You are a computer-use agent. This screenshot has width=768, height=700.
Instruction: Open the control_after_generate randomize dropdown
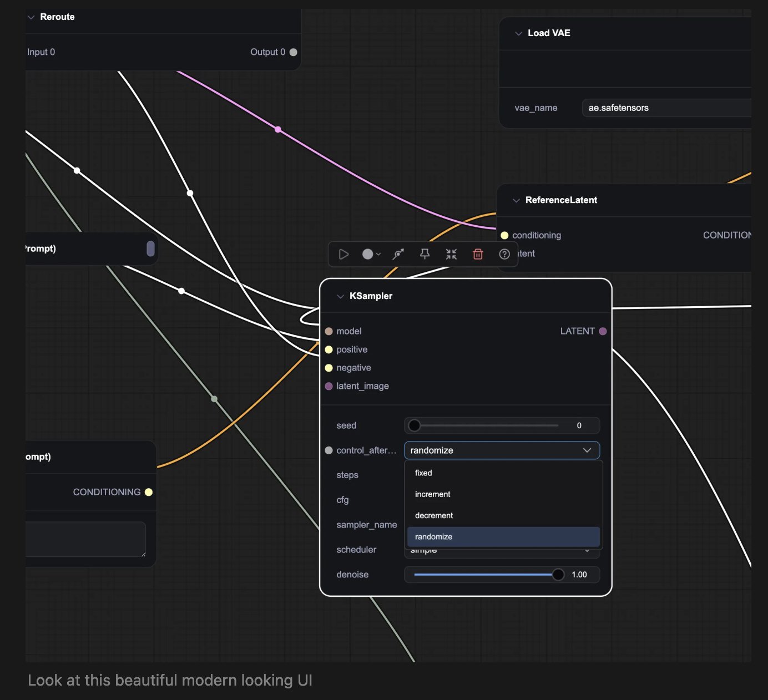click(502, 450)
